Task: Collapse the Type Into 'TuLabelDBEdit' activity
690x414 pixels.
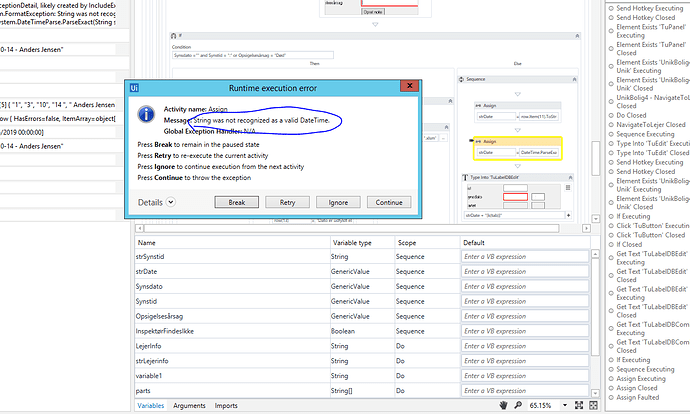Action: coord(570,177)
